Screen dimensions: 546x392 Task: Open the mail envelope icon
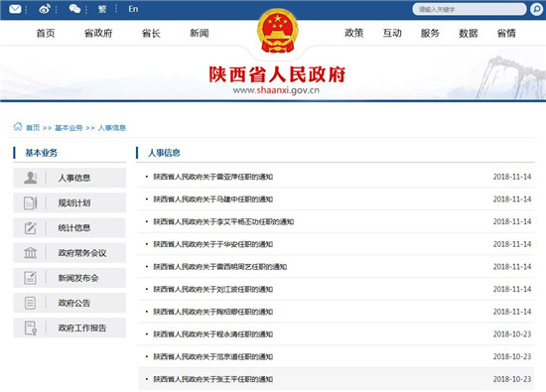(15, 9)
